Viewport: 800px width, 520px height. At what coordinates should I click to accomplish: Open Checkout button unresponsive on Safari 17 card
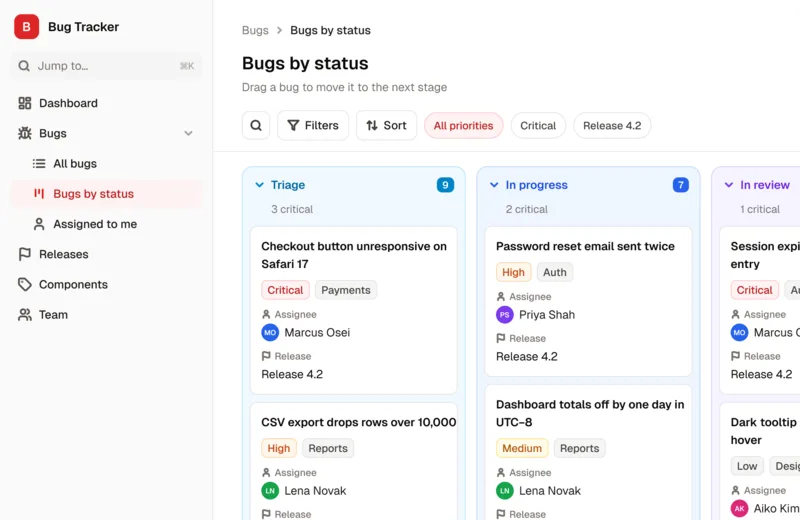click(354, 310)
